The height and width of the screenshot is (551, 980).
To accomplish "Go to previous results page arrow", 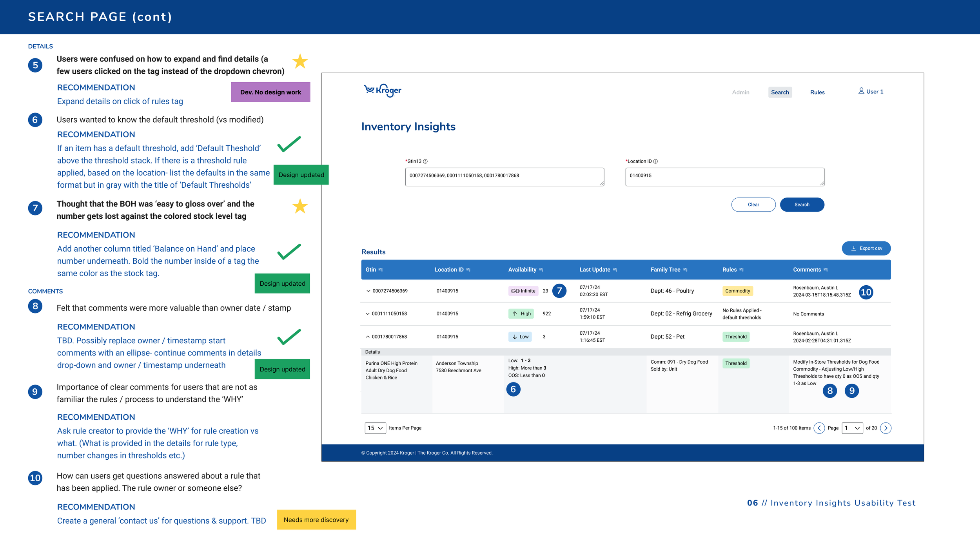I will (x=819, y=428).
